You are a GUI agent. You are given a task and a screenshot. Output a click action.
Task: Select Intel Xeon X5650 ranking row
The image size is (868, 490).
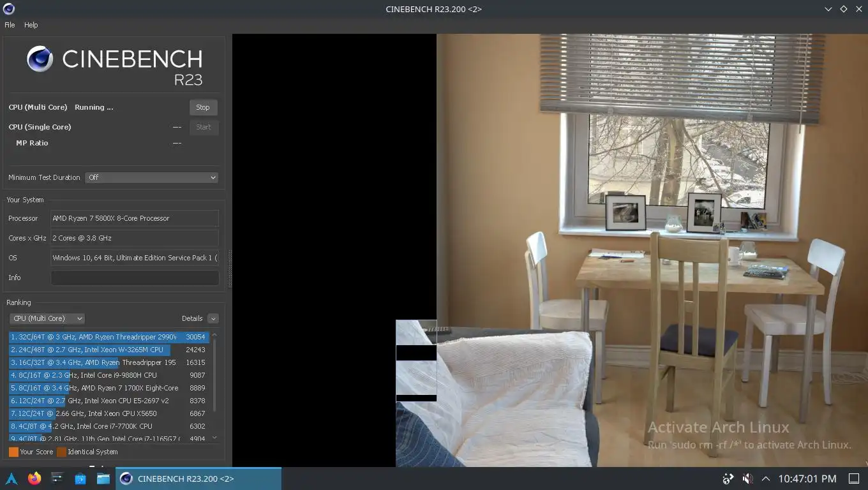tap(108, 413)
